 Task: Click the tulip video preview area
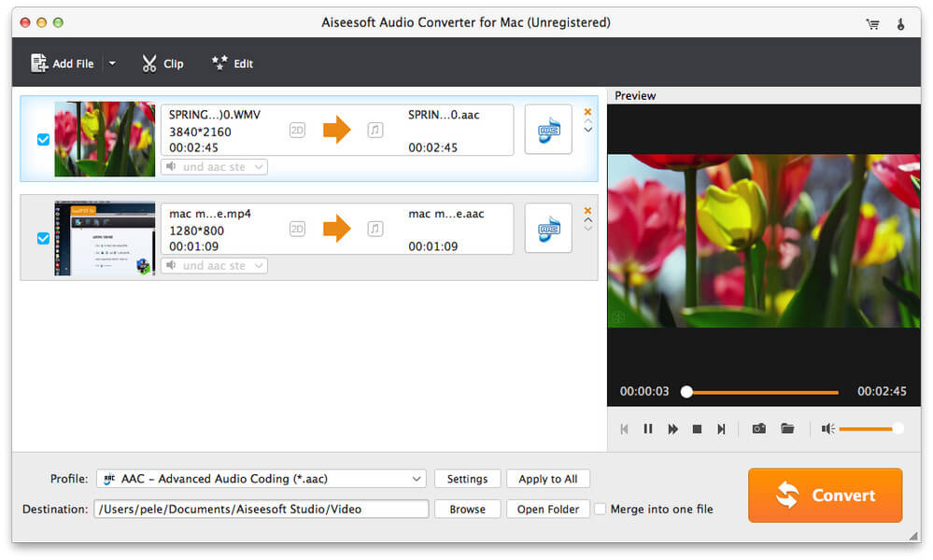click(763, 241)
